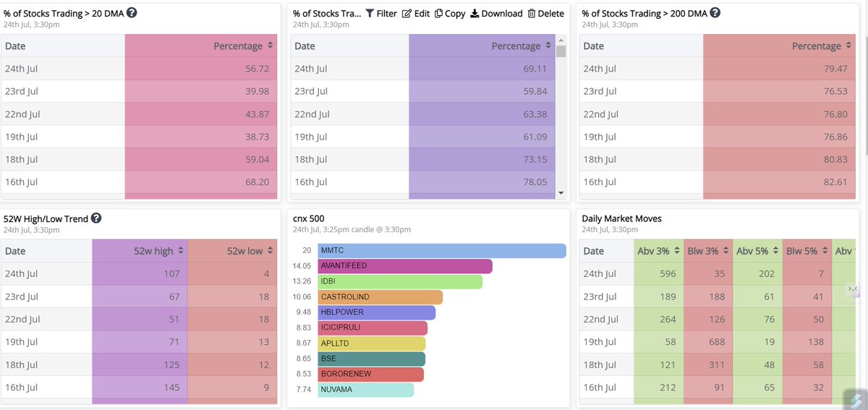Select 69.11 value in middle table
This screenshot has height=410, width=868.
tap(535, 69)
